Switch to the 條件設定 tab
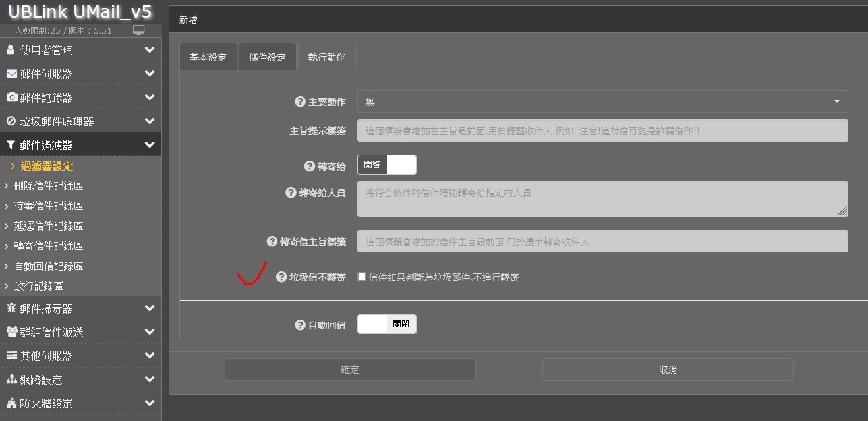868x421 pixels. coord(267,57)
